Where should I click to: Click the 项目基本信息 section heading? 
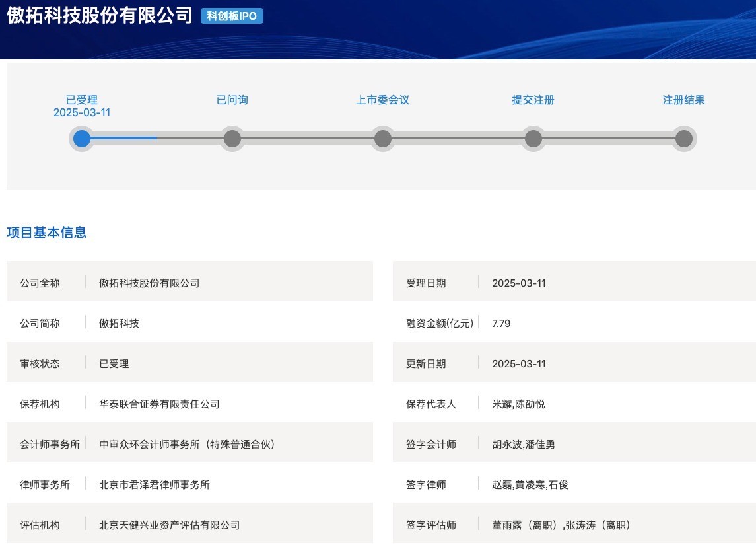[47, 233]
